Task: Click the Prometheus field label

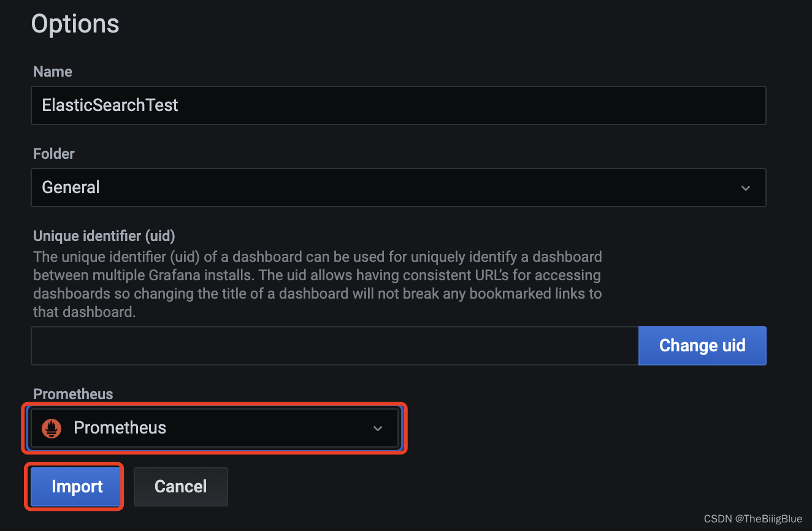Action: [x=72, y=394]
